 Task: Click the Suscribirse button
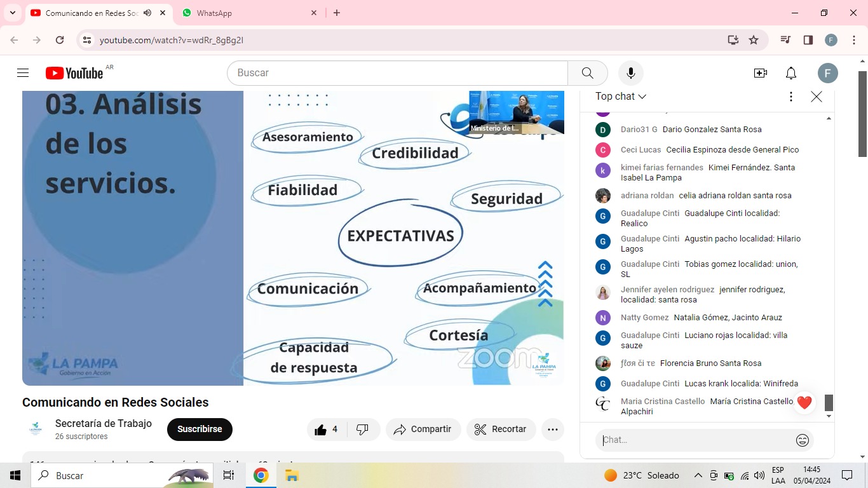click(200, 430)
